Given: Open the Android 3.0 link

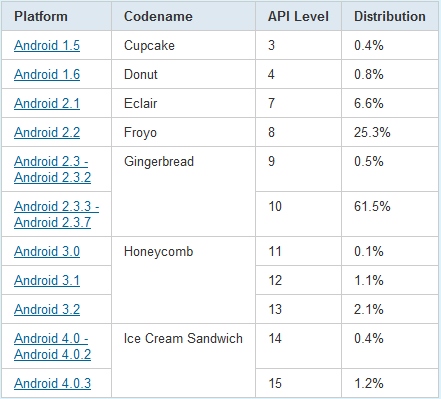Looking at the screenshot, I should [47, 251].
